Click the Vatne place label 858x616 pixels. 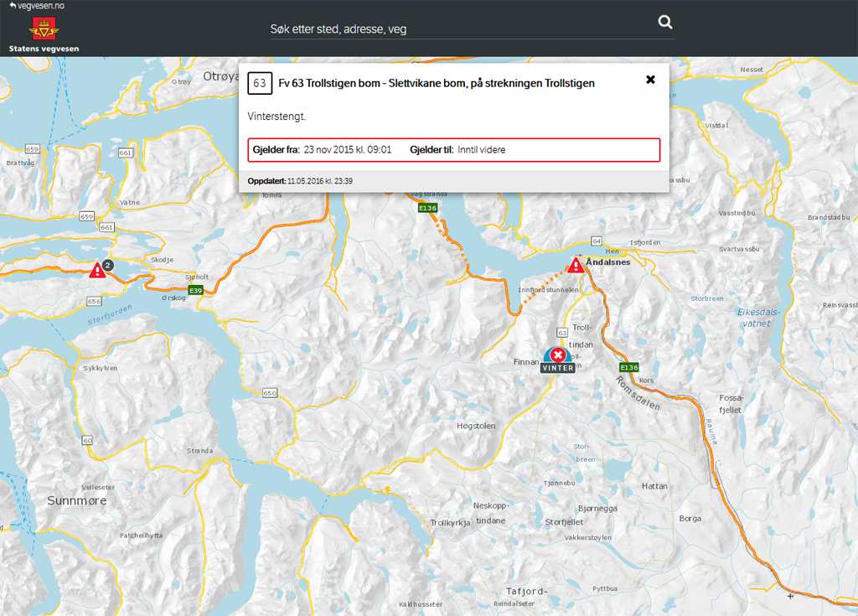130,202
